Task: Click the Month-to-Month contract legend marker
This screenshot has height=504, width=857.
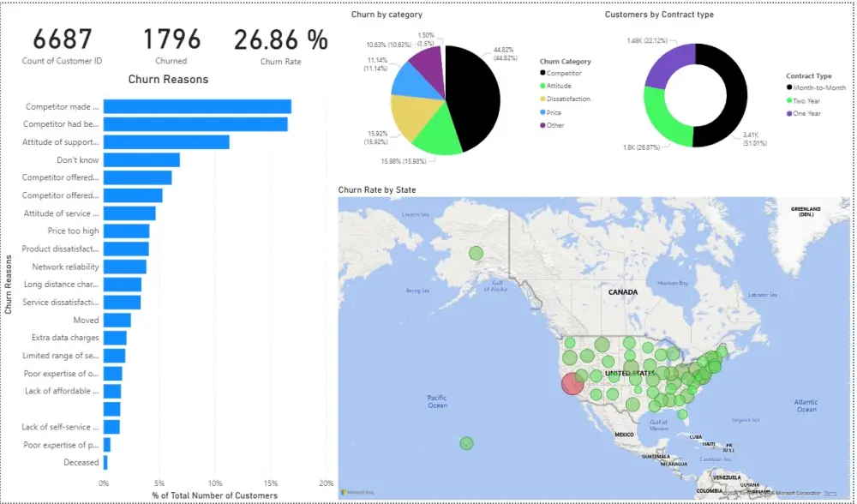Action: 789,87
